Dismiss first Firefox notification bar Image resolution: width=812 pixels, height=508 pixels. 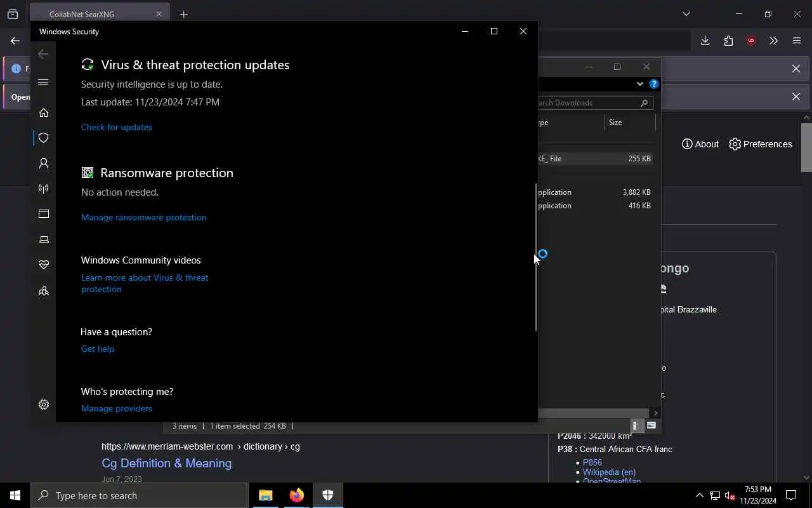796,69
